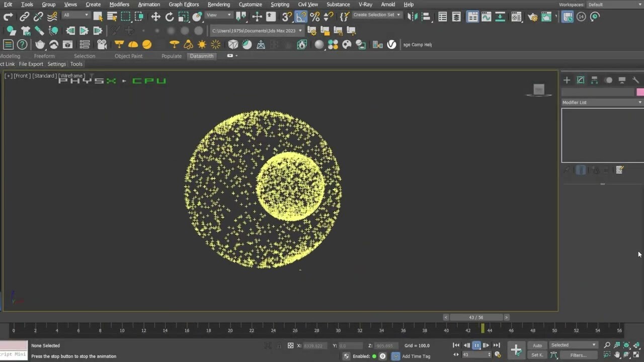Open the Curve Editor
The width and height of the screenshot is (644, 362).
[x=486, y=17]
